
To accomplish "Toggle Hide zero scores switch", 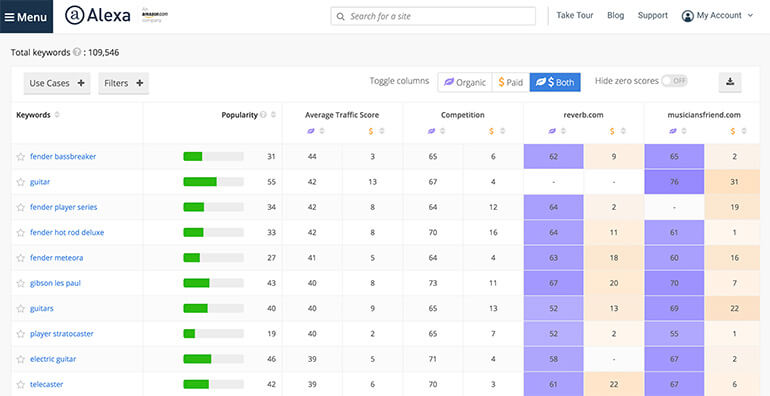I will pos(675,81).
